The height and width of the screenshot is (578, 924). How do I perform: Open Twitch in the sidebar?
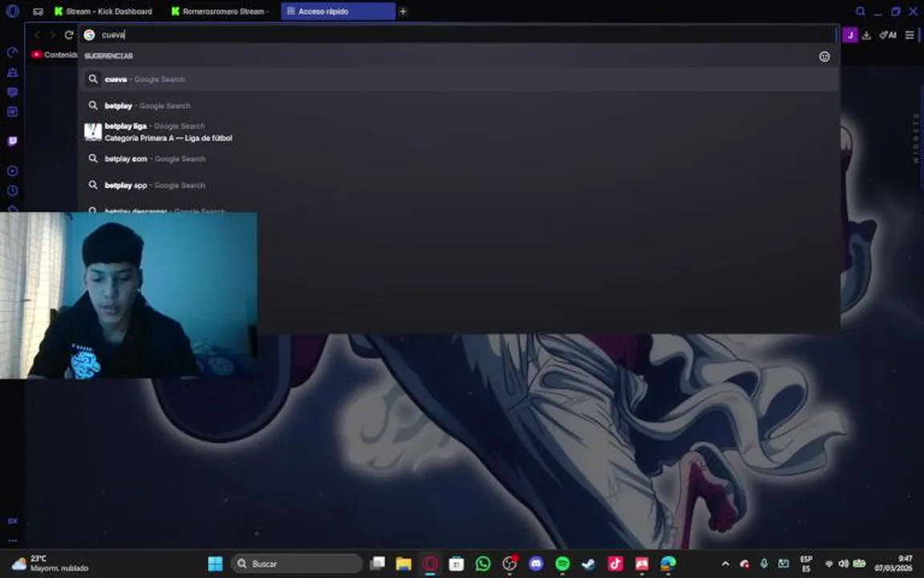click(x=12, y=141)
